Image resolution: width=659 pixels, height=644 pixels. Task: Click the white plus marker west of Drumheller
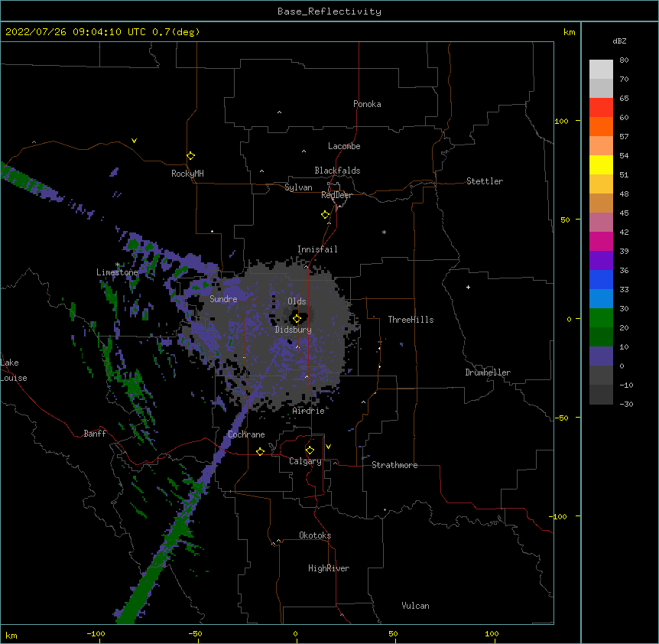468,287
